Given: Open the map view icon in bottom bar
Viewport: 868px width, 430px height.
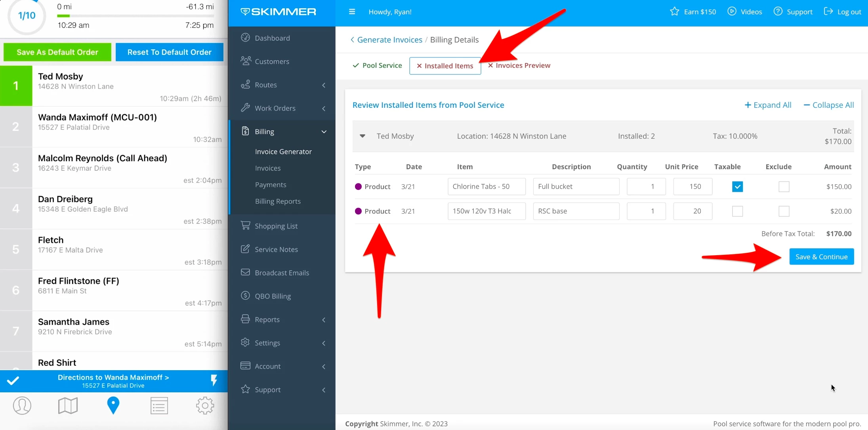Looking at the screenshot, I should (x=68, y=405).
